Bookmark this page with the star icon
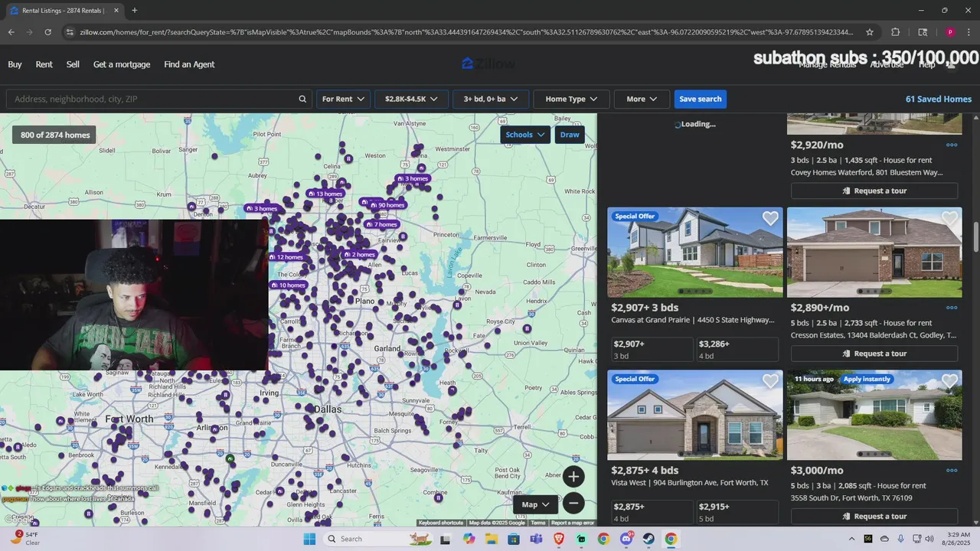Image resolution: width=980 pixels, height=551 pixels. 870,32
